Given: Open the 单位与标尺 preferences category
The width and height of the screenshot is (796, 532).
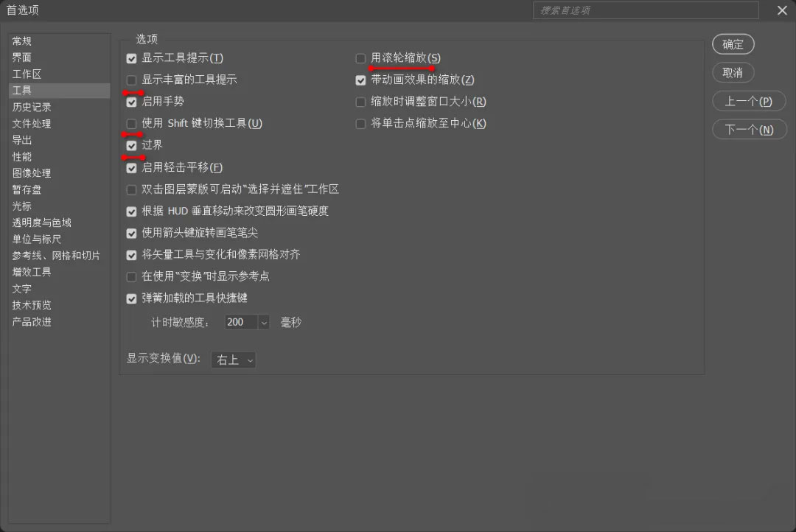Looking at the screenshot, I should pyautogui.click(x=60, y=239).
